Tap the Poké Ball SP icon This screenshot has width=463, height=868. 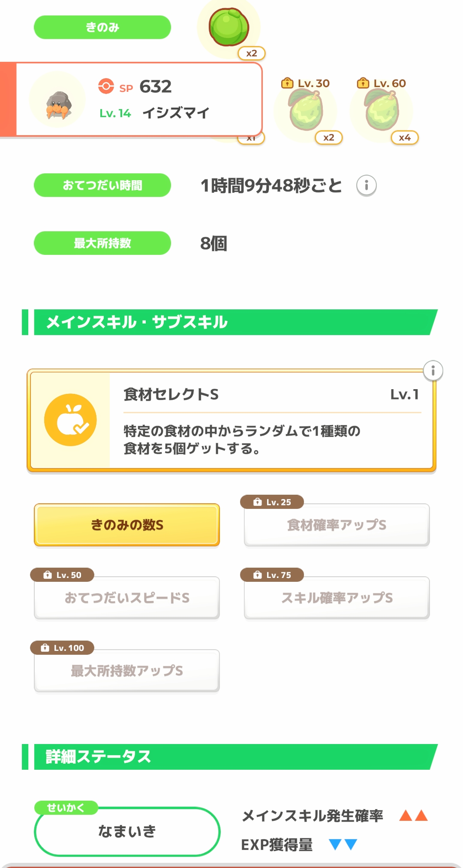[106, 86]
